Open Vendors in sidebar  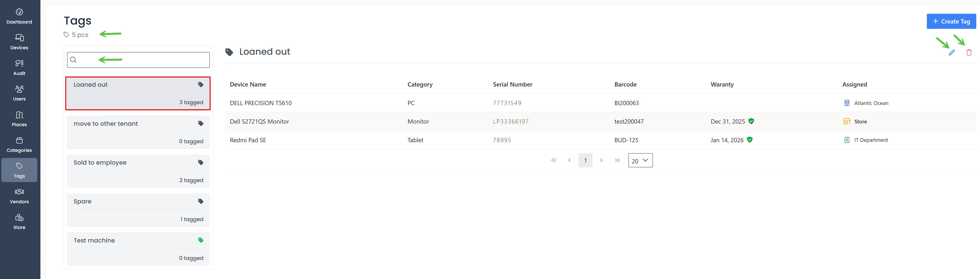[19, 196]
